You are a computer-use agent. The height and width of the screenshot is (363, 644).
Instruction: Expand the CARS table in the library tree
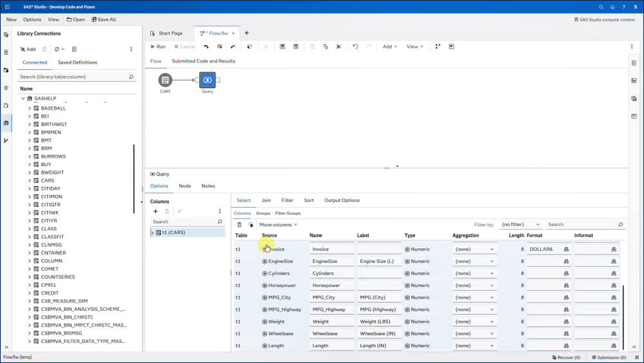point(30,181)
